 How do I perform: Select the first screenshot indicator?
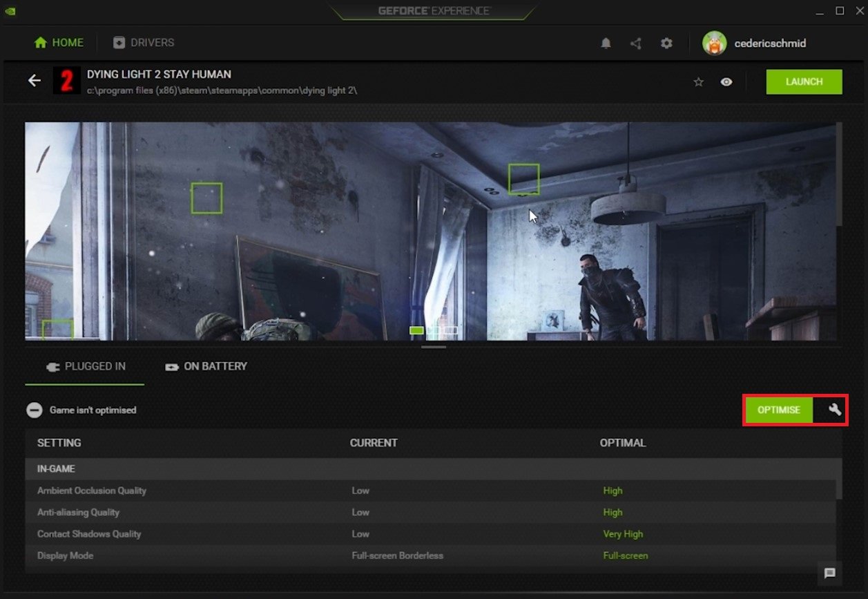[x=416, y=330]
